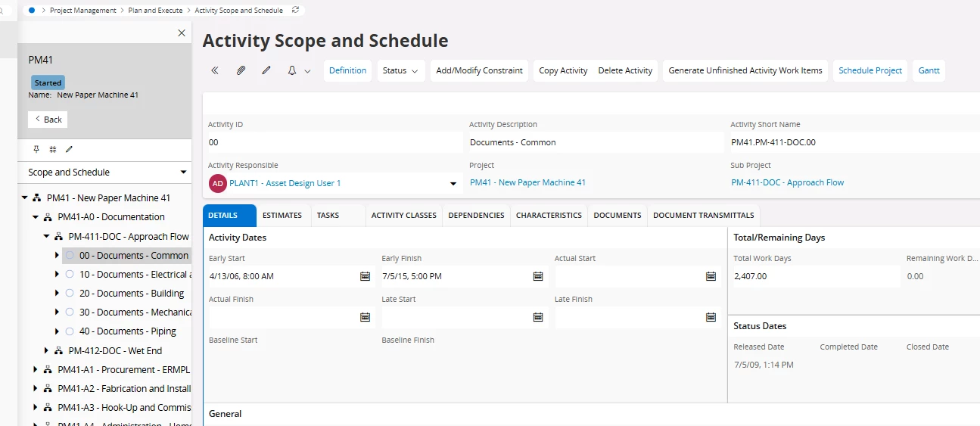Click Generate Unfinished Activity Work Items

745,70
